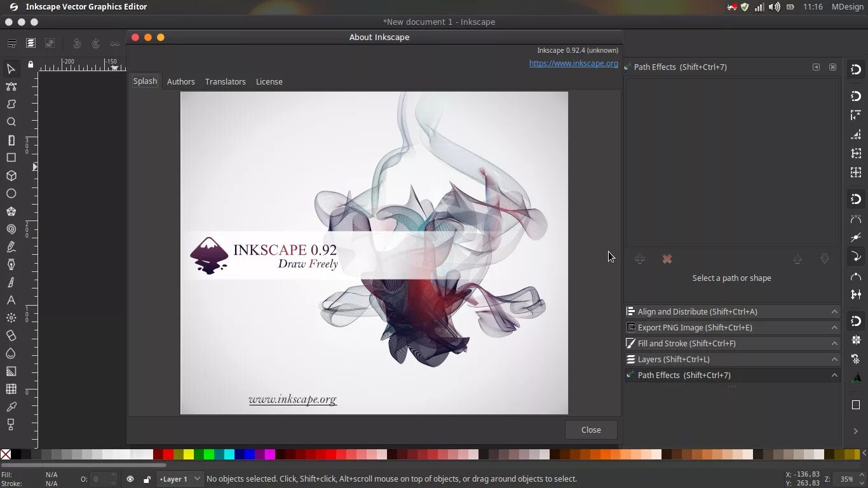The height and width of the screenshot is (488, 868).
Task: Select the Selector arrow tool
Action: pyautogui.click(x=11, y=69)
